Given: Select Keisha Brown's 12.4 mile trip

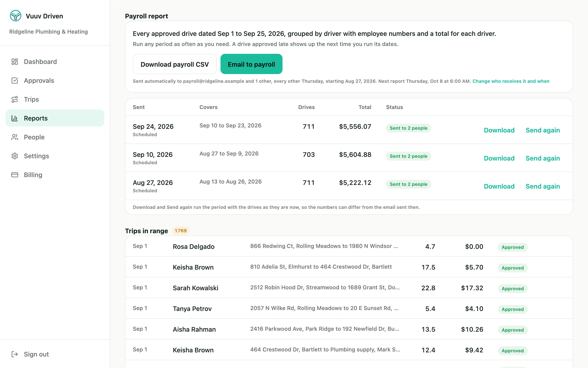Looking at the screenshot, I should 349,350.
